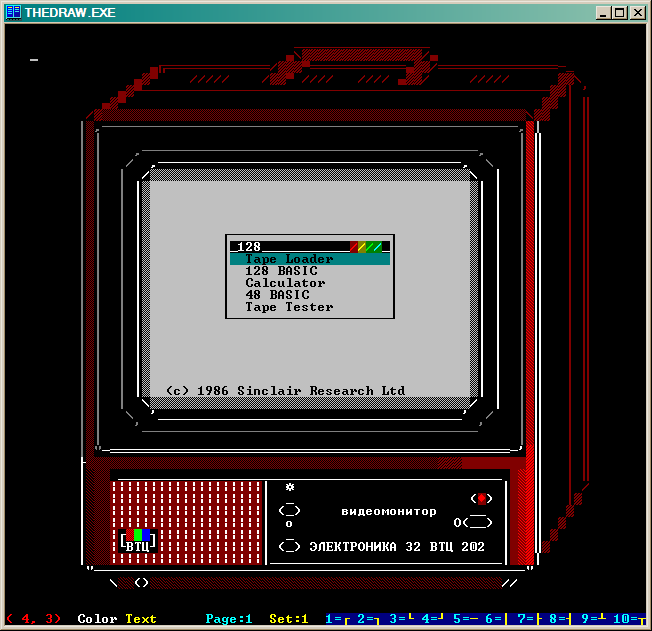
Task: Click the knob beside the ЭЛЕКТРОНИКА label
Action: click(x=289, y=546)
